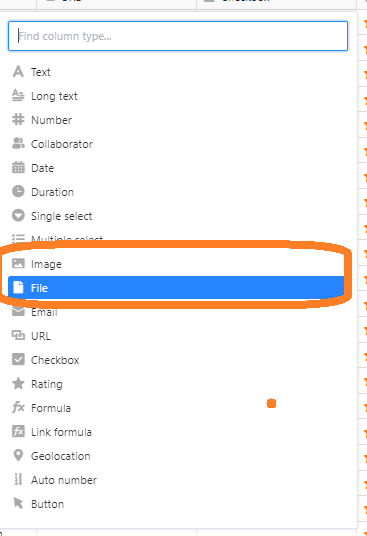The height and width of the screenshot is (536, 367).
Task: Click the Image picture icon
Action: (18, 264)
